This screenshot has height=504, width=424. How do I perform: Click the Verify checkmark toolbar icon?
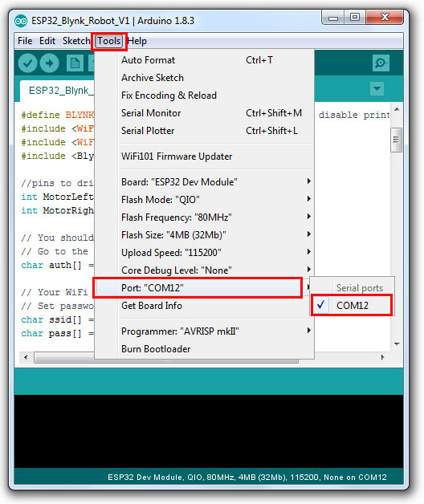click(27, 63)
